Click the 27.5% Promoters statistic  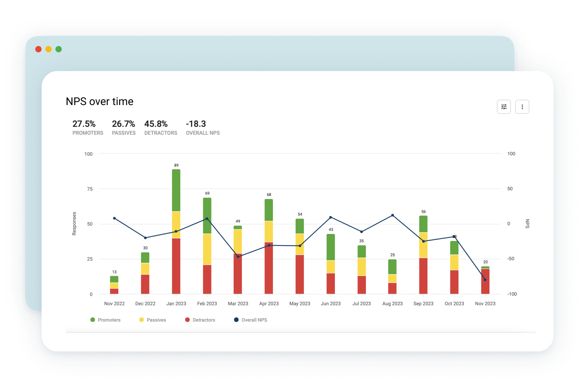(84, 124)
